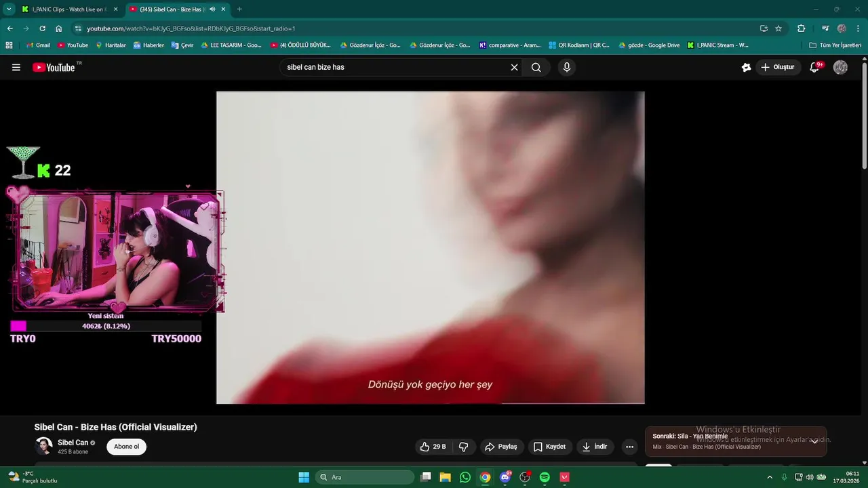Open Sibel Can's channel avatar
Screen dimensions: 868x488
click(43, 446)
